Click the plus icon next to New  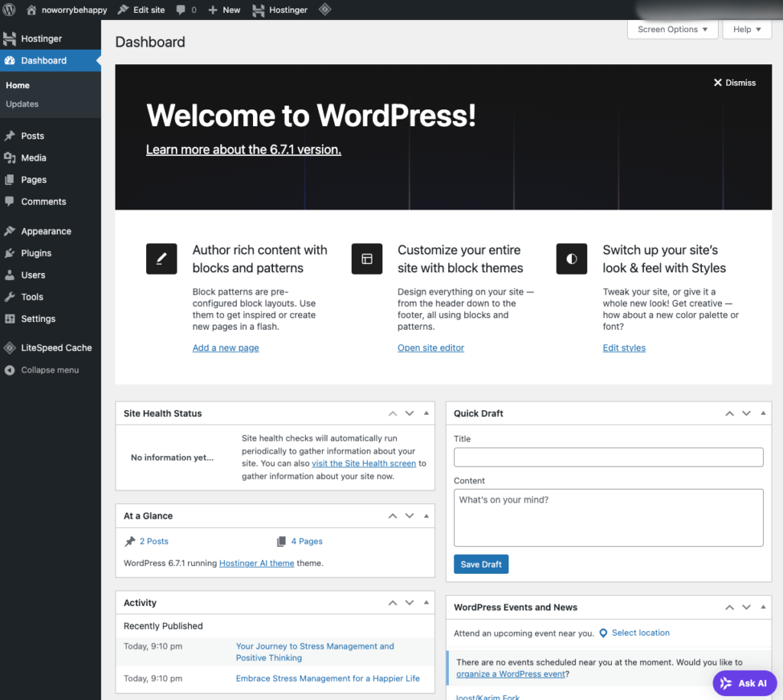coord(213,10)
